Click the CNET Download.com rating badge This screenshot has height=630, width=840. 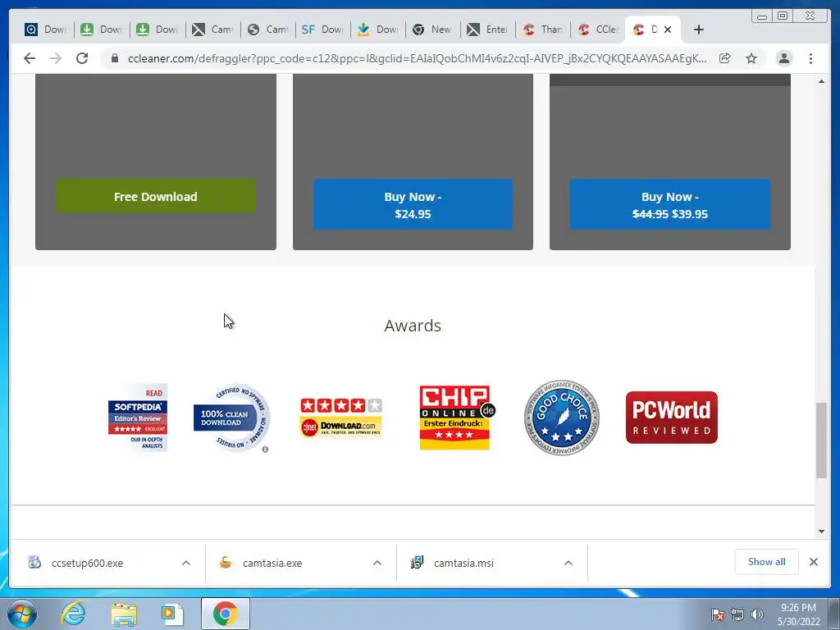pyautogui.click(x=341, y=418)
